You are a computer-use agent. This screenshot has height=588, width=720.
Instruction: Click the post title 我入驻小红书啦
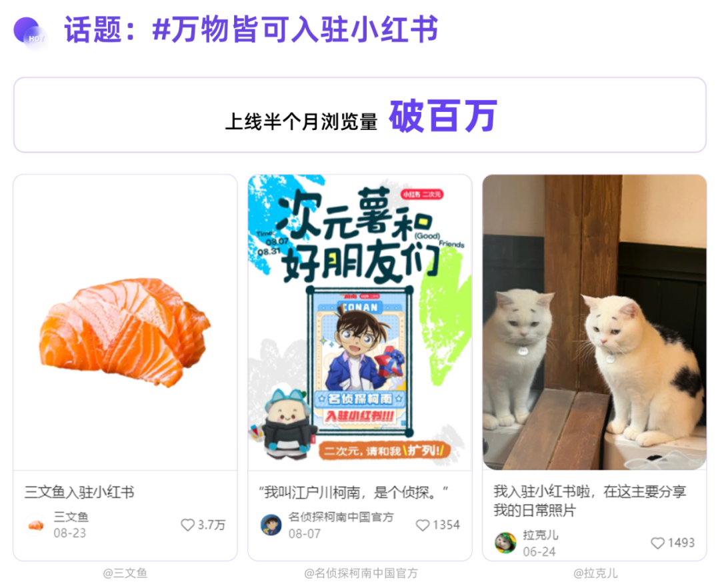click(589, 501)
